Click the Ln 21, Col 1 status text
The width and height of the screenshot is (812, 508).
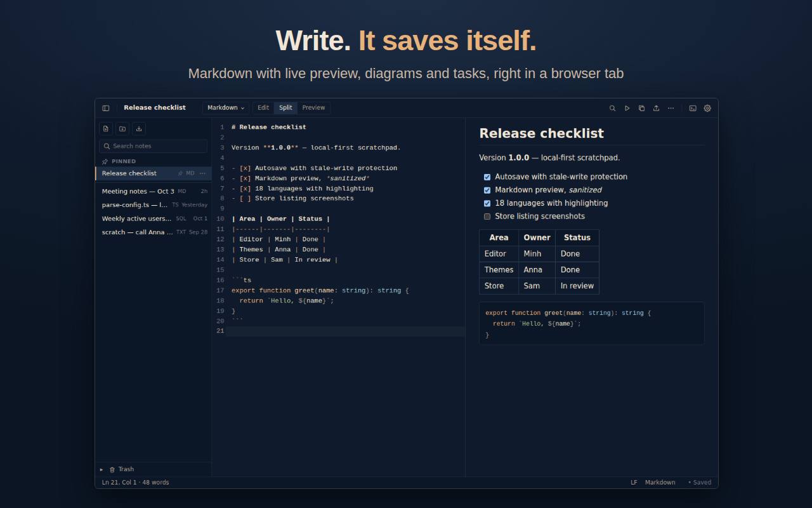click(119, 483)
